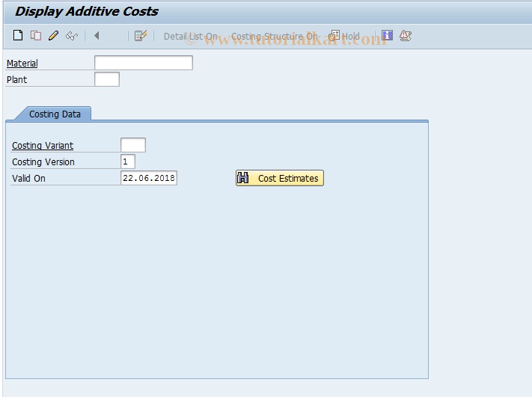Click the blue Information icon
Screen dimensions: 532x397
387,35
